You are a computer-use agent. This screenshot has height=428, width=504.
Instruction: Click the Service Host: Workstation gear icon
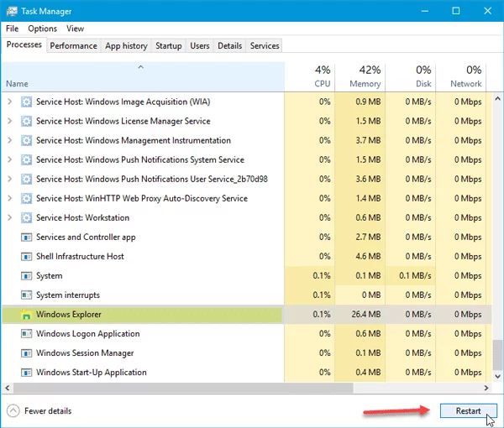pos(26,217)
